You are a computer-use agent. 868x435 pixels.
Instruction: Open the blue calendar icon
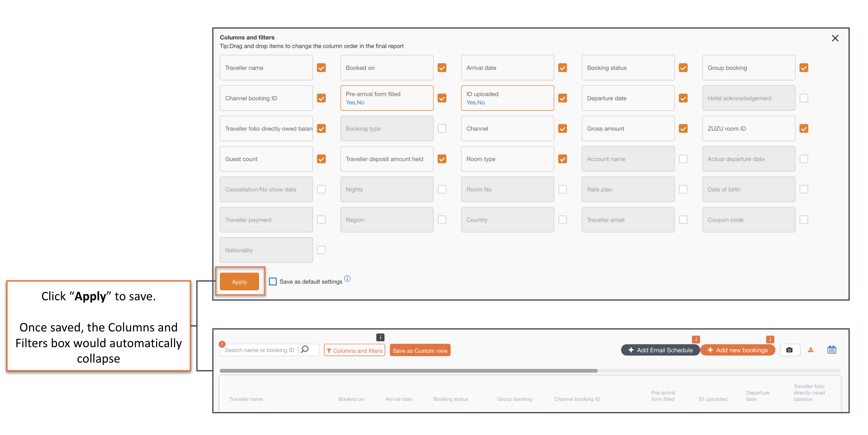click(x=831, y=350)
